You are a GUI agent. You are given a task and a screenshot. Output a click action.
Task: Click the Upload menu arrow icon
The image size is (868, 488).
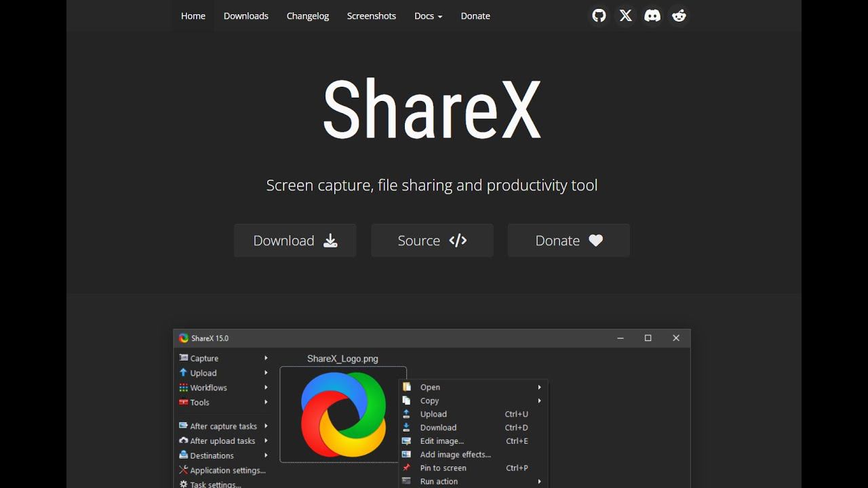183,373
